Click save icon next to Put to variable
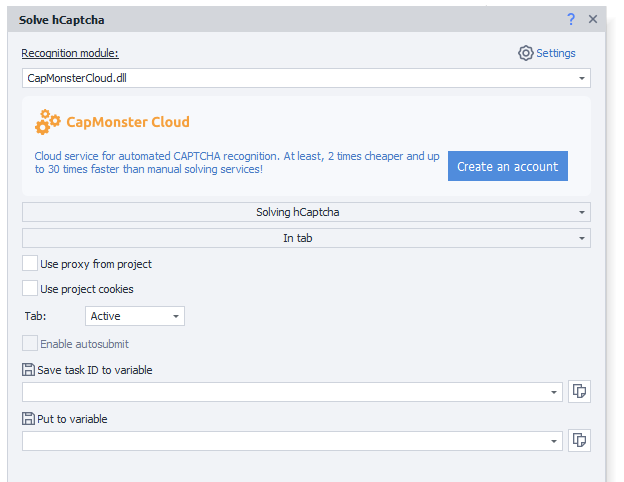Image resolution: width=624 pixels, height=482 pixels. point(28,419)
